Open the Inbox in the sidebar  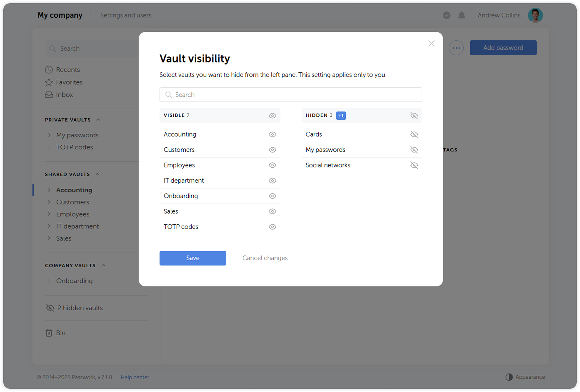(64, 95)
